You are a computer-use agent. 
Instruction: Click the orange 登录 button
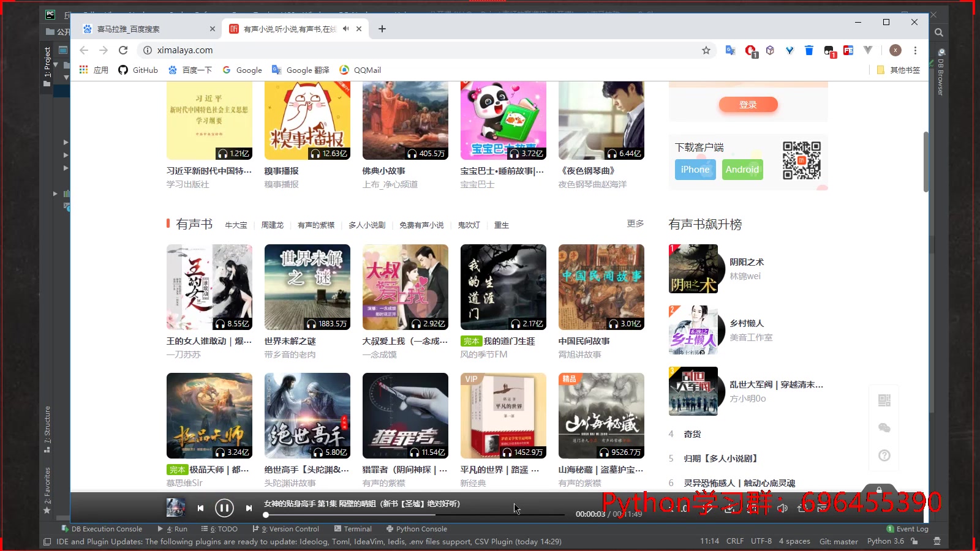click(748, 105)
